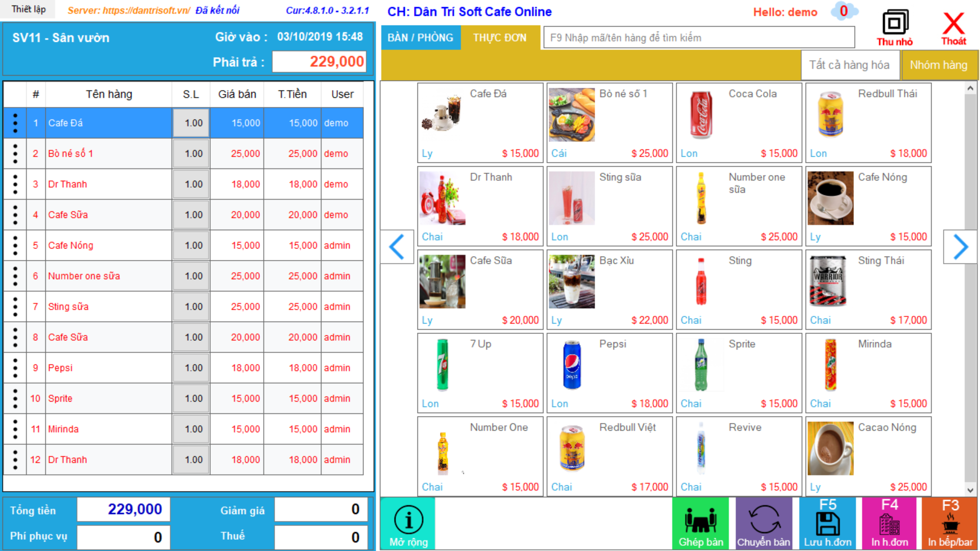Add Redbull Thái to the order
The height and width of the screenshot is (551, 980).
868,123
